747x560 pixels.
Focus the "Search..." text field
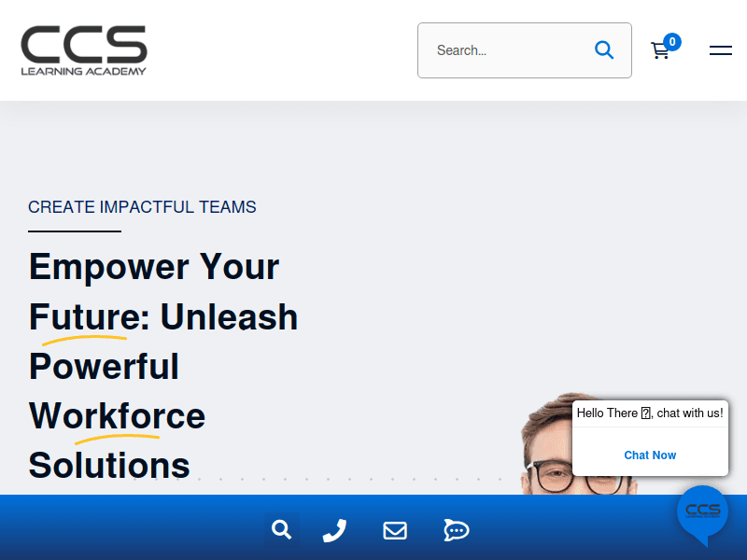tap(504, 50)
